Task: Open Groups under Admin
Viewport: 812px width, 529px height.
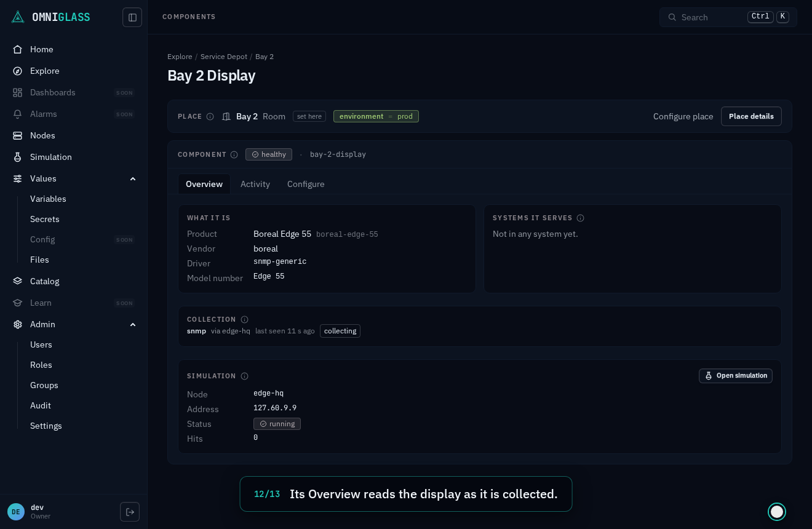Action: click(x=44, y=385)
